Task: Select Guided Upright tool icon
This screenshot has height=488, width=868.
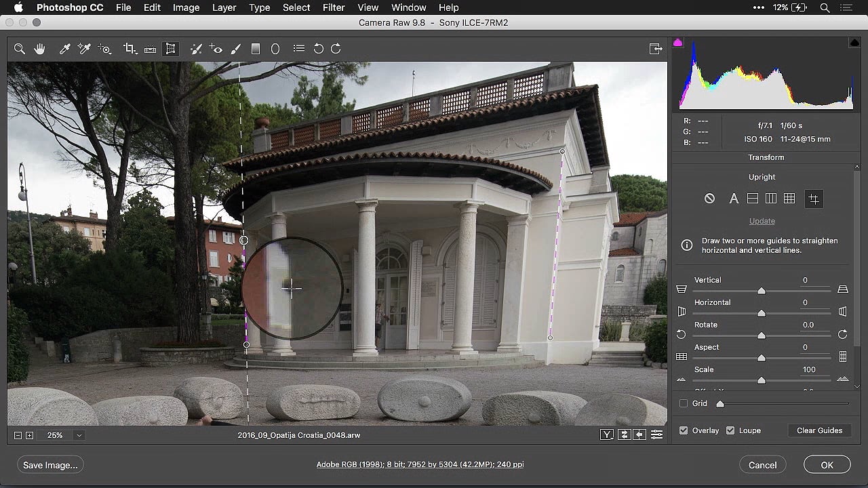Action: point(814,199)
